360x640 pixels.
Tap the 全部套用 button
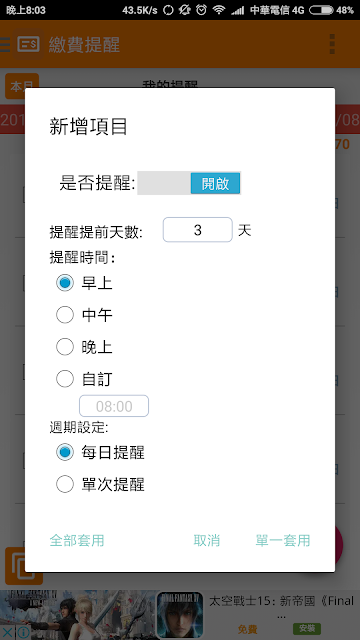click(77, 540)
